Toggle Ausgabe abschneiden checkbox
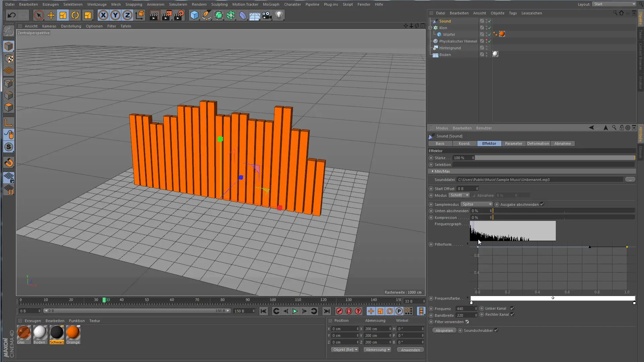 [x=542, y=204]
